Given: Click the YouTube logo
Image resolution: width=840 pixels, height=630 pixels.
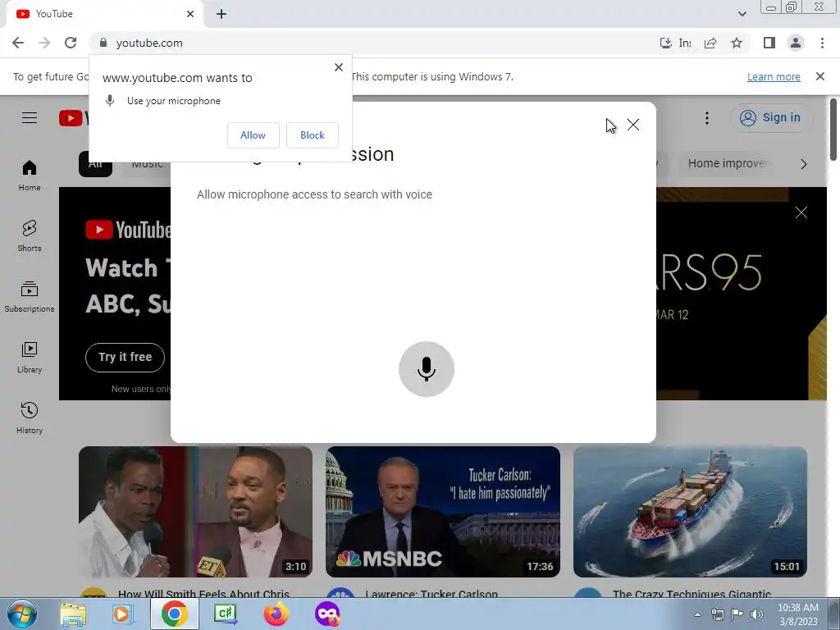Looking at the screenshot, I should [x=74, y=118].
